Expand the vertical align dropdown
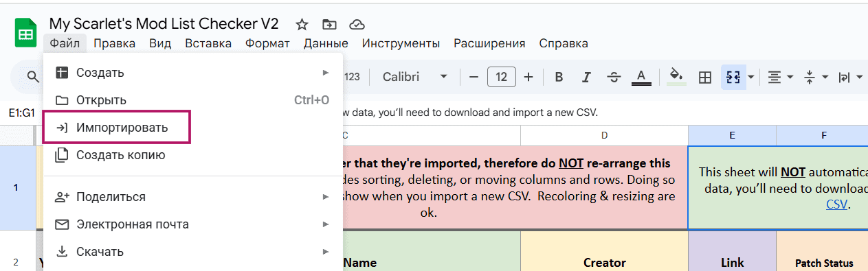Image resolution: width=868 pixels, height=271 pixels. click(x=816, y=77)
